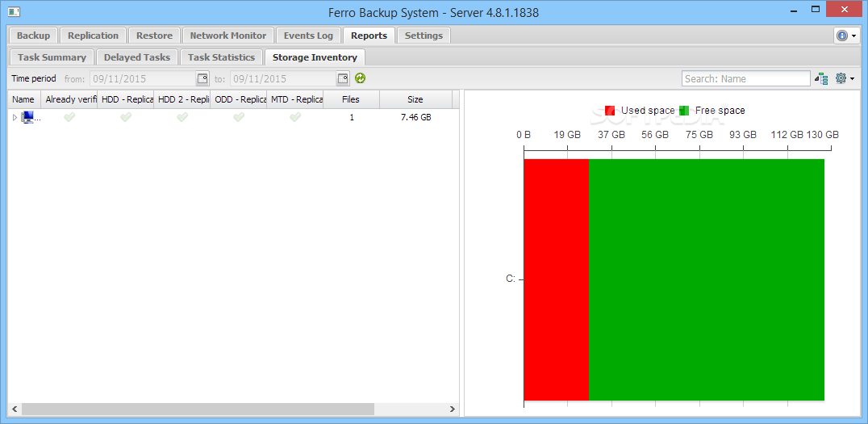Click the Files count value 1

[352, 117]
